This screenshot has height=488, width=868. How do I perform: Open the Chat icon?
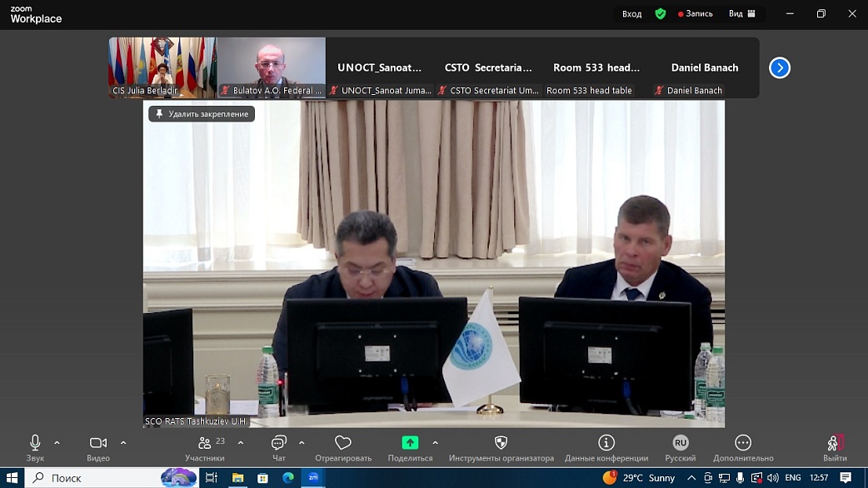point(278,443)
